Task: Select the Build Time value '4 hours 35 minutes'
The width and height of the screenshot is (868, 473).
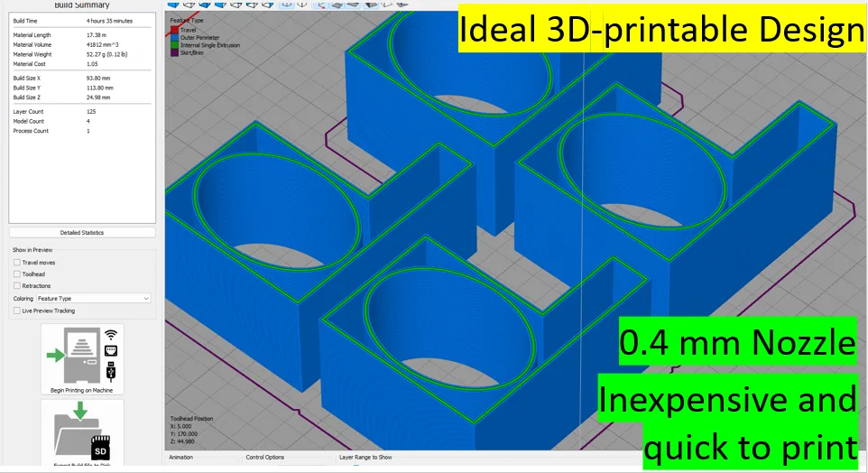Action: click(109, 21)
